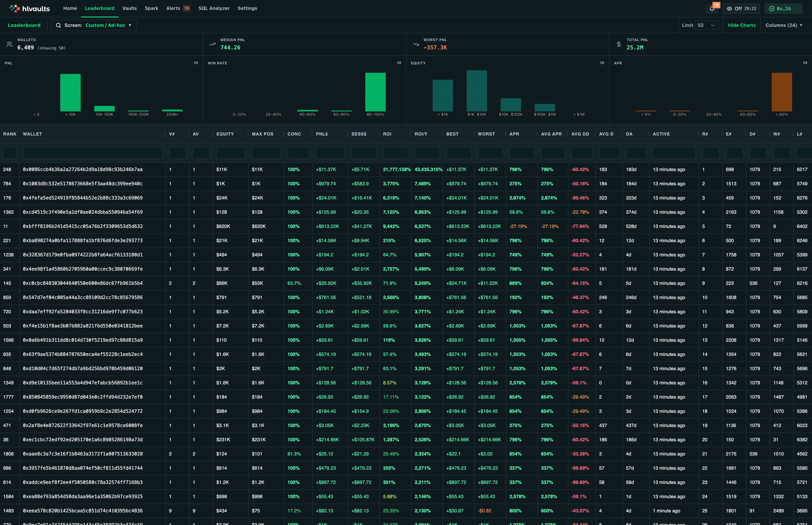Click the hlvaults logo icon

click(x=15, y=8)
